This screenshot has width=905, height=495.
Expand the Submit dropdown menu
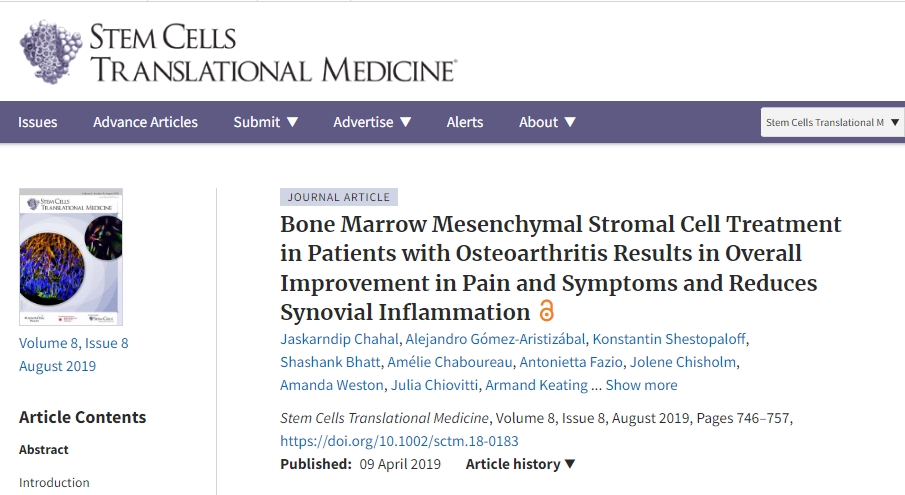tap(266, 122)
